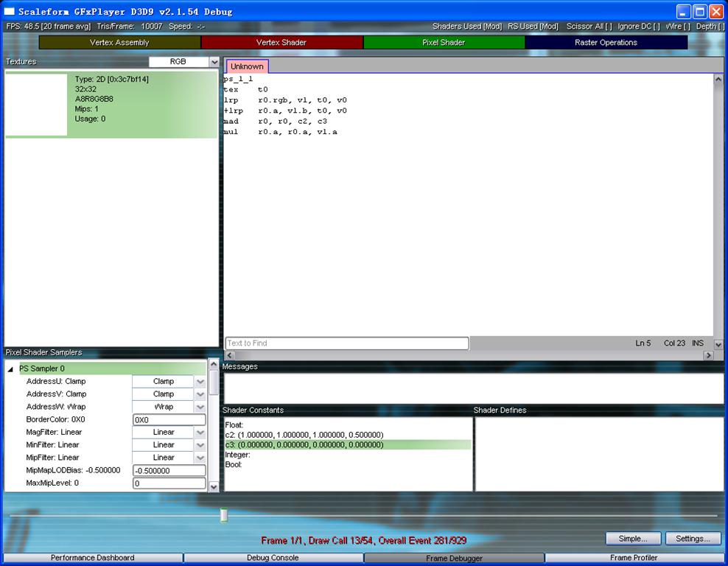Open AddressW Wrap dropdown

200,407
